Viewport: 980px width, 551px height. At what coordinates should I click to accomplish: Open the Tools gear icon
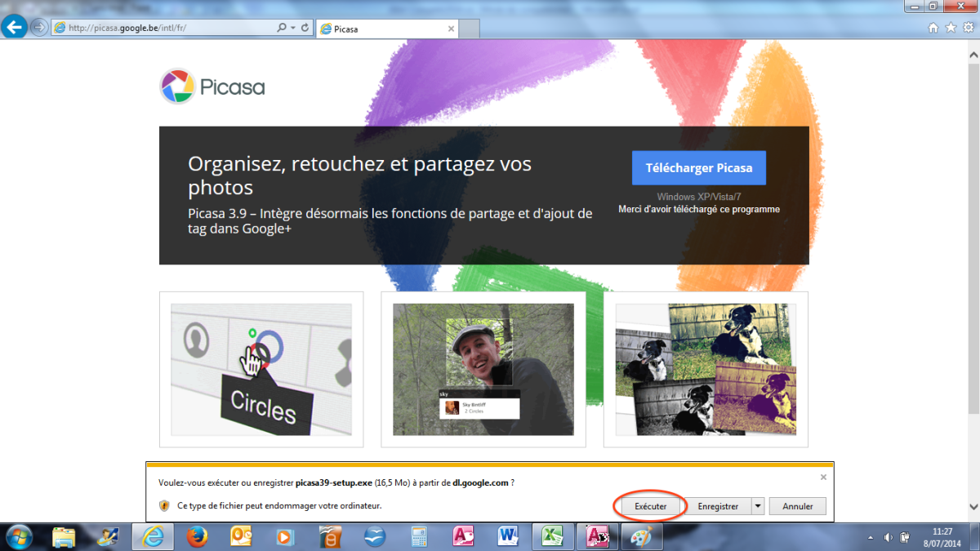click(x=969, y=27)
